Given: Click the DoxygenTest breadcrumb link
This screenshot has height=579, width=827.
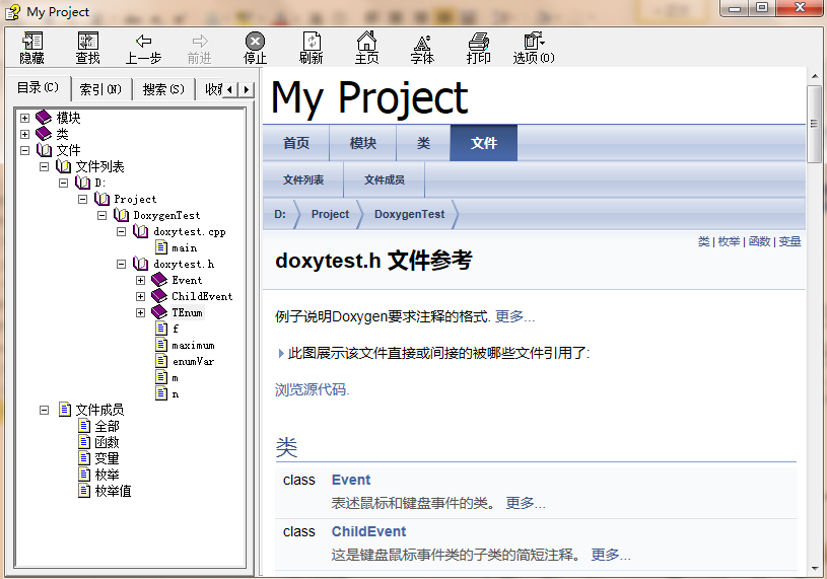Looking at the screenshot, I should pyautogui.click(x=409, y=214).
